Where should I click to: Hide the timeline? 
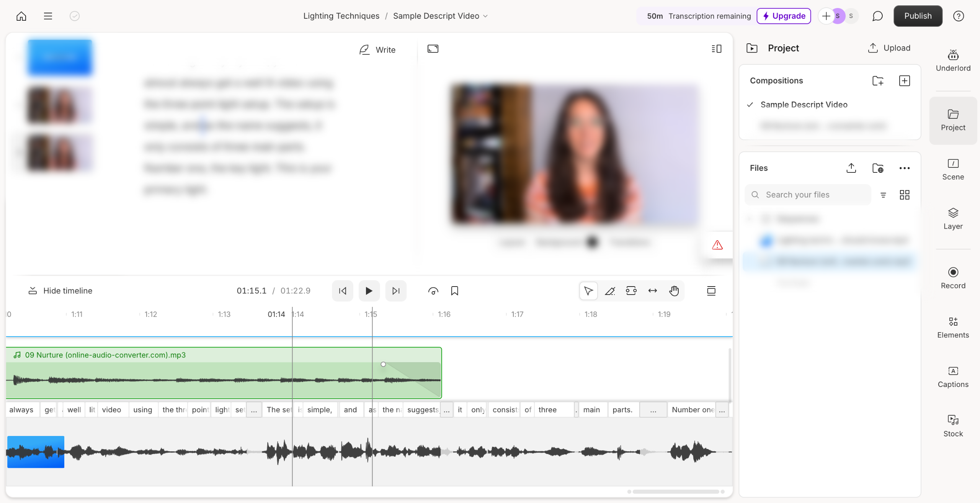[60, 291]
